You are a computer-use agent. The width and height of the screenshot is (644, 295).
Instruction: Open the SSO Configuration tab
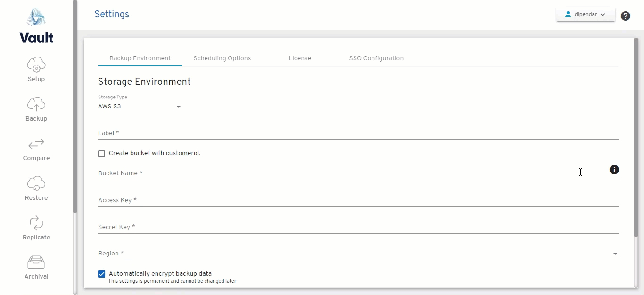(x=376, y=58)
